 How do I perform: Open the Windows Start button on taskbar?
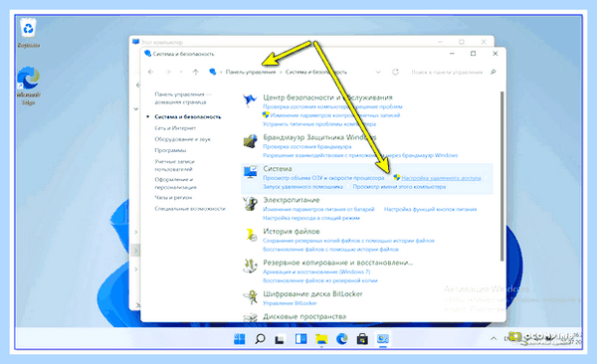240,338
